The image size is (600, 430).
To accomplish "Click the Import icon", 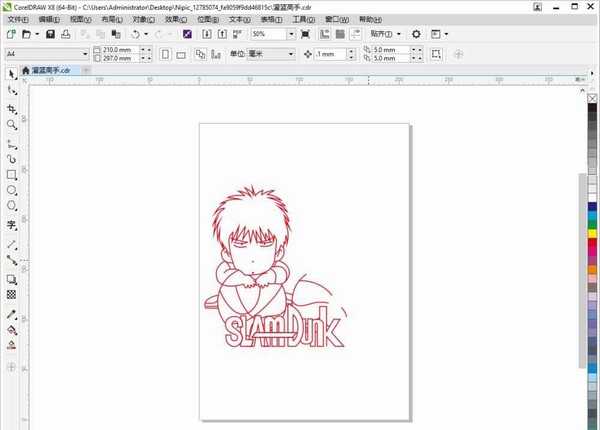I will 207,34.
